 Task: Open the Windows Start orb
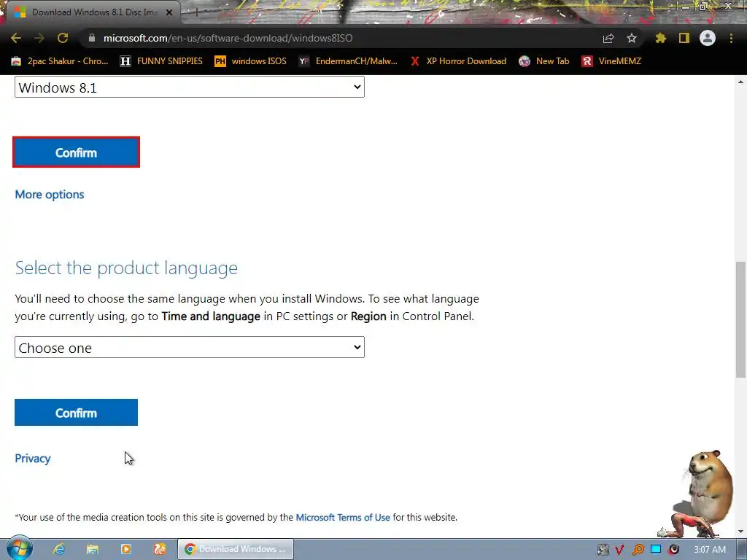pos(19,548)
